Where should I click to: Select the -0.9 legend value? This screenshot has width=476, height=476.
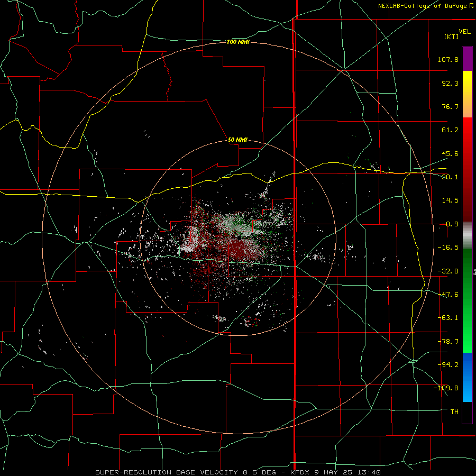(450, 224)
